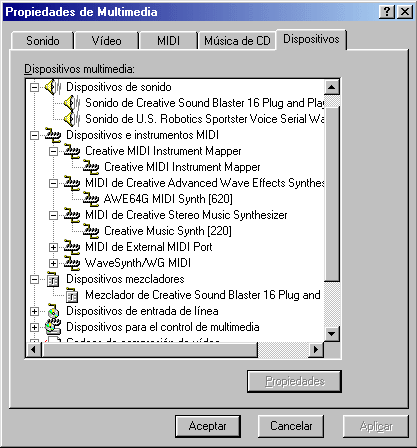This screenshot has width=417, height=448.
Task: Click the horizontal scrollbar left arrow
Action: 34,349
